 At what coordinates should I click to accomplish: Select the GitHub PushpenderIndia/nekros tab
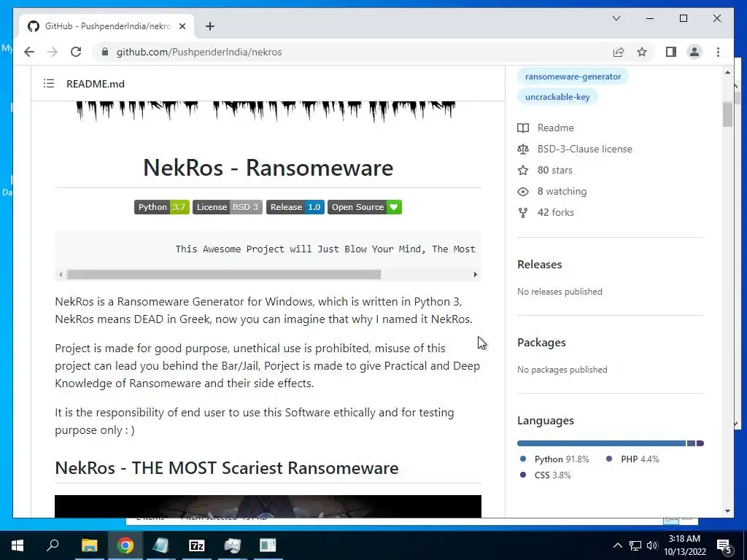click(x=107, y=26)
